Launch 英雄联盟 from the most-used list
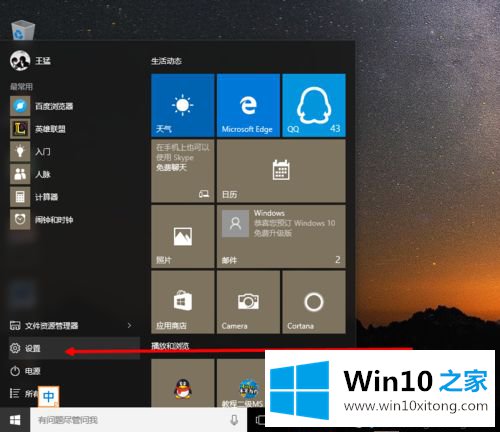 click(38, 129)
